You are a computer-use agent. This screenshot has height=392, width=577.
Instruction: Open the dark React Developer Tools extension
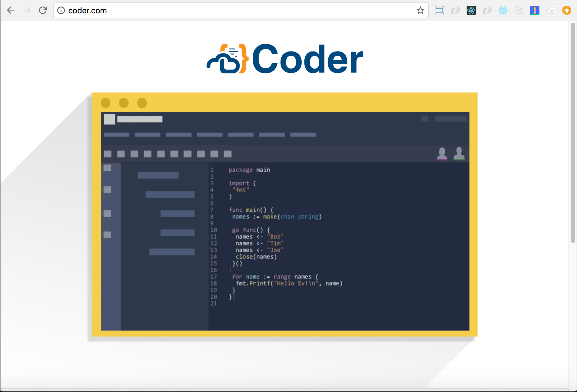(471, 11)
